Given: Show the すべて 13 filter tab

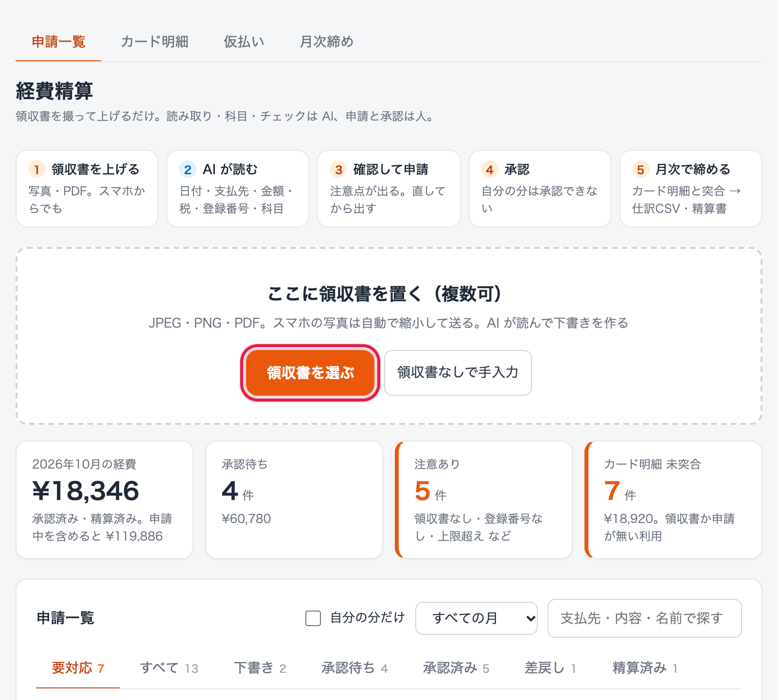Looking at the screenshot, I should (x=169, y=668).
